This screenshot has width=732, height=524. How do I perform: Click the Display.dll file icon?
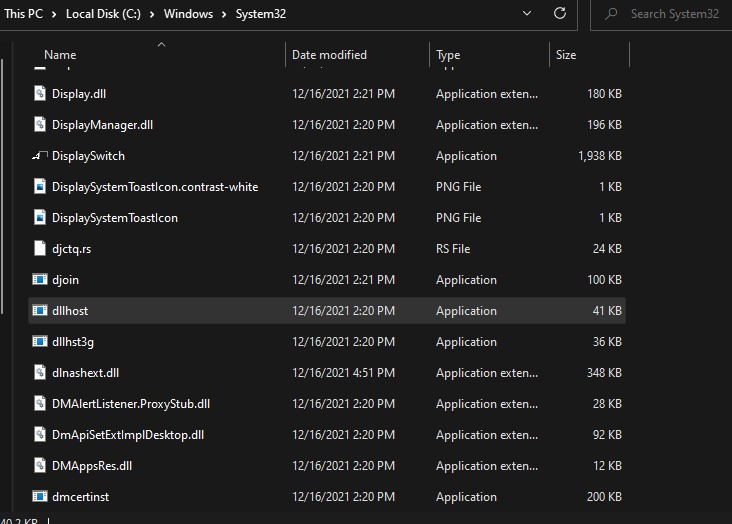pos(40,94)
